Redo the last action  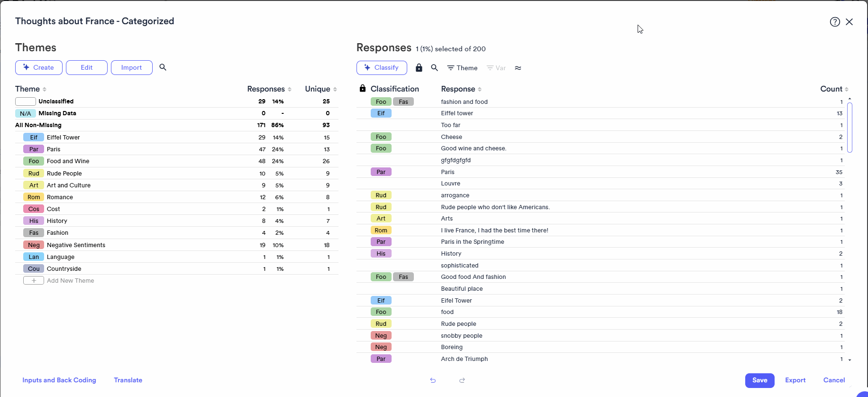click(x=462, y=380)
